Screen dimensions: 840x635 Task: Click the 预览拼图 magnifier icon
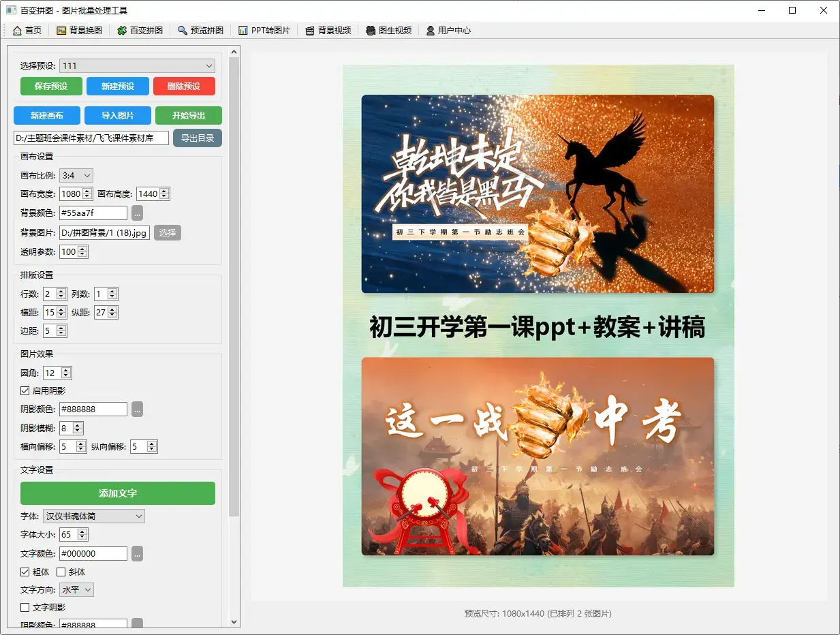(183, 31)
